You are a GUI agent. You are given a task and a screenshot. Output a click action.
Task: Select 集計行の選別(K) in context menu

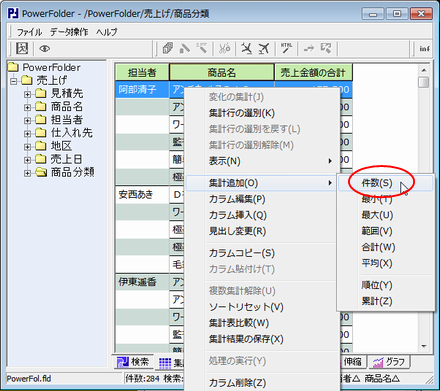(262, 113)
